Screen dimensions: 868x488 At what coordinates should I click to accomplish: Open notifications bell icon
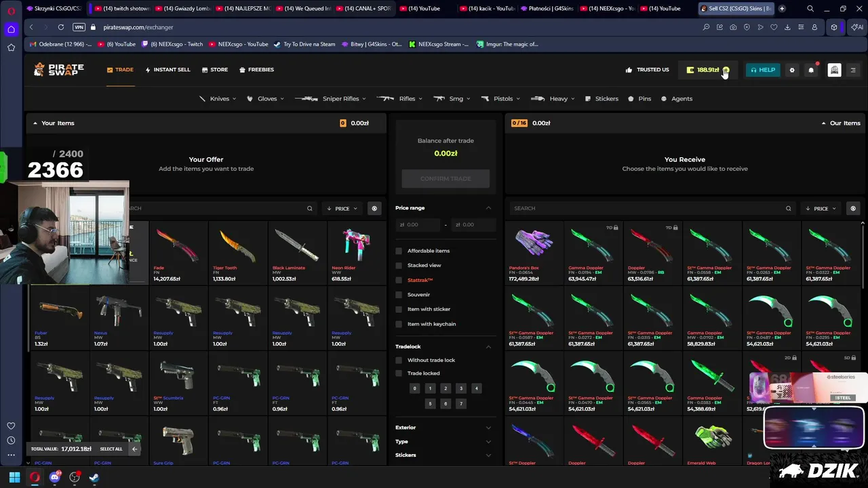(811, 70)
